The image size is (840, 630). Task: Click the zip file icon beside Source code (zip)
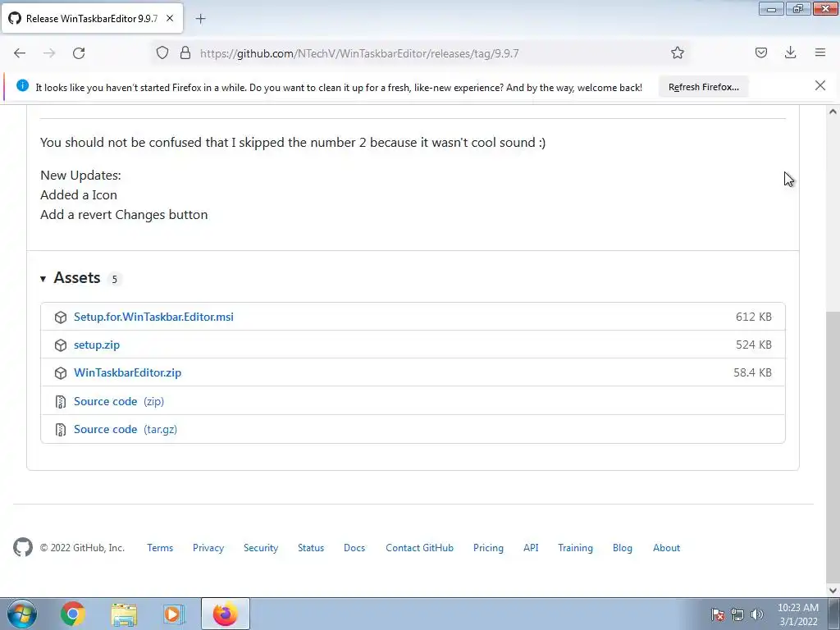(61, 401)
